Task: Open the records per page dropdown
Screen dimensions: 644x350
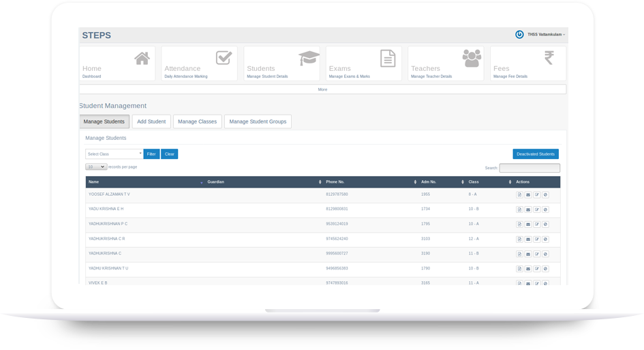Action: tap(95, 166)
